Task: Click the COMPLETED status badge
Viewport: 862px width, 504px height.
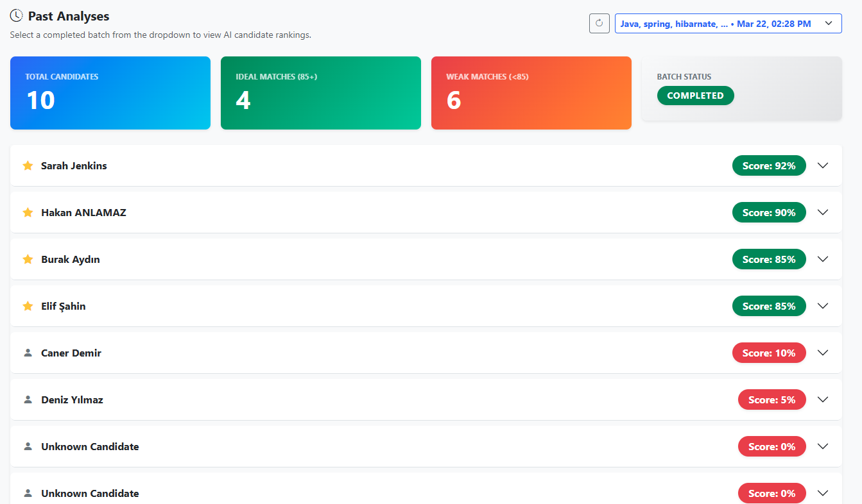Action: [695, 95]
